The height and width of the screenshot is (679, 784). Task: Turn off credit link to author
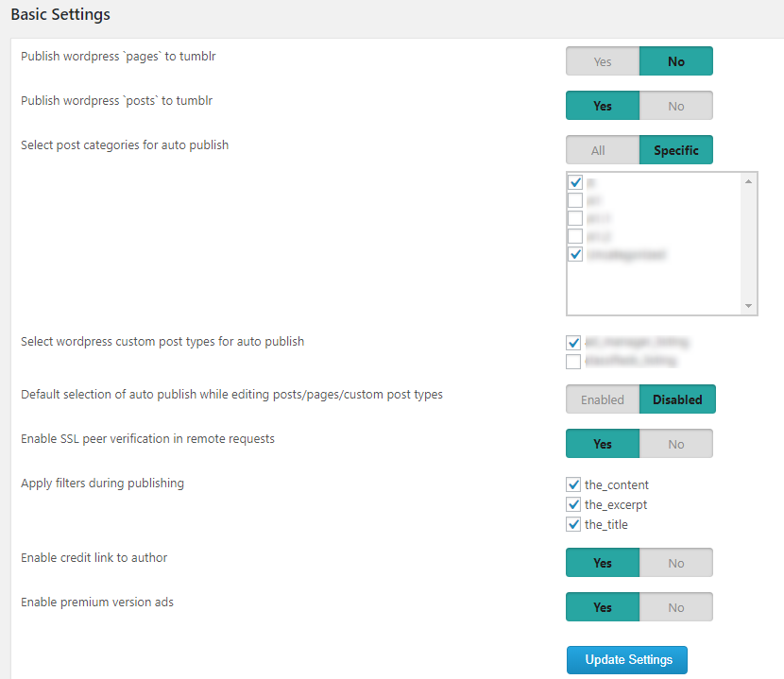tap(676, 562)
